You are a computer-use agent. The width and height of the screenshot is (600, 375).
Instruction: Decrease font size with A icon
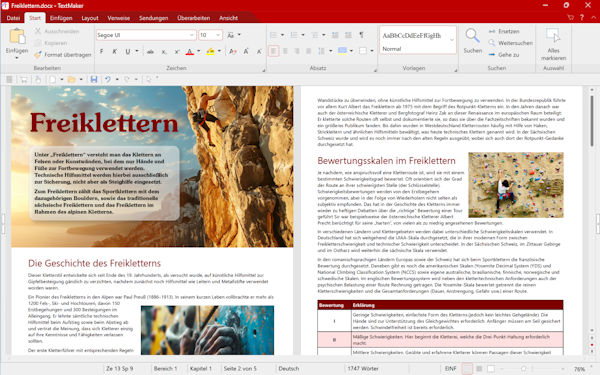tap(259, 51)
